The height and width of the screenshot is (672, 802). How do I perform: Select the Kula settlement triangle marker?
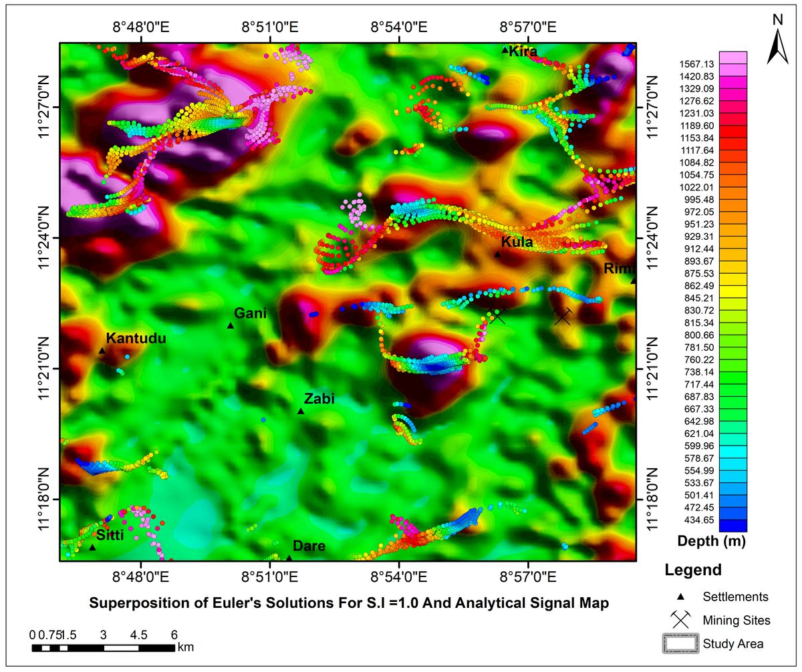pyautogui.click(x=497, y=255)
